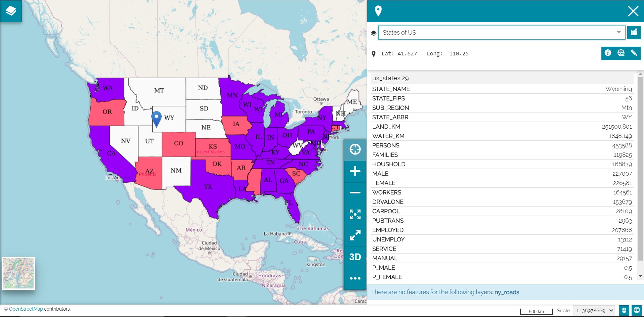Click the geolocation crosshair button
Image resolution: width=644 pixels, height=317 pixels.
[x=355, y=149]
